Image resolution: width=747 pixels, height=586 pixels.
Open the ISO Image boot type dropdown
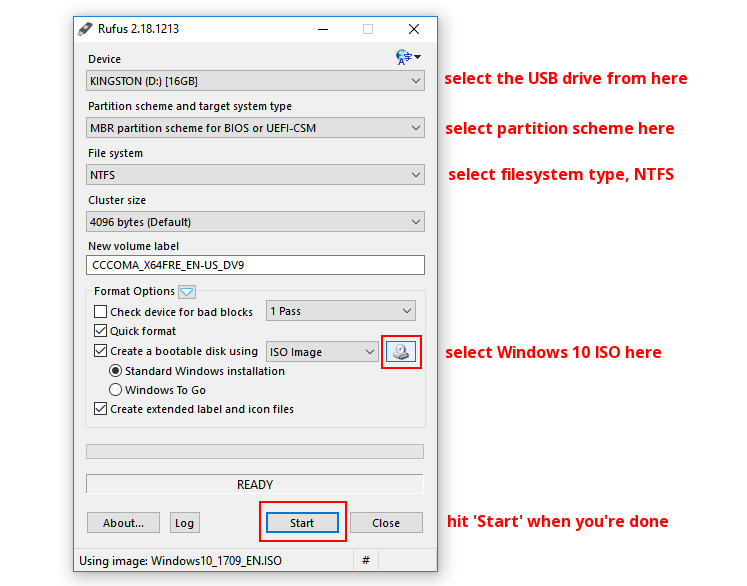(x=322, y=352)
